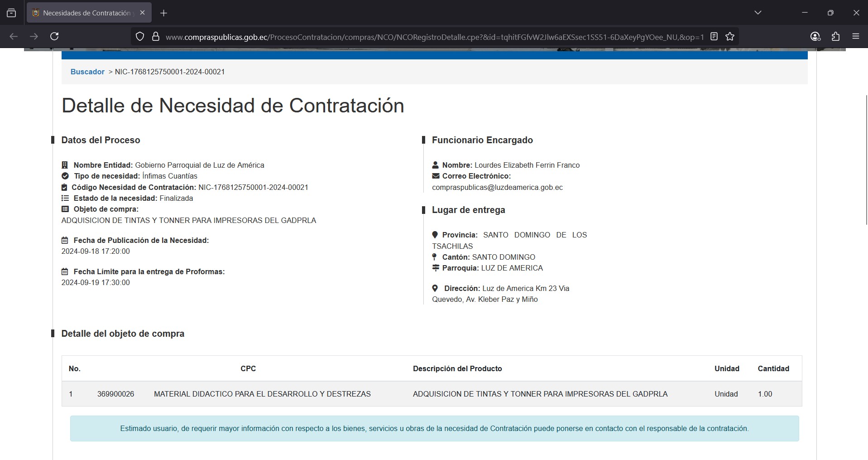868x460 pixels.
Task: Click the Unidad column header
Action: pos(727,368)
